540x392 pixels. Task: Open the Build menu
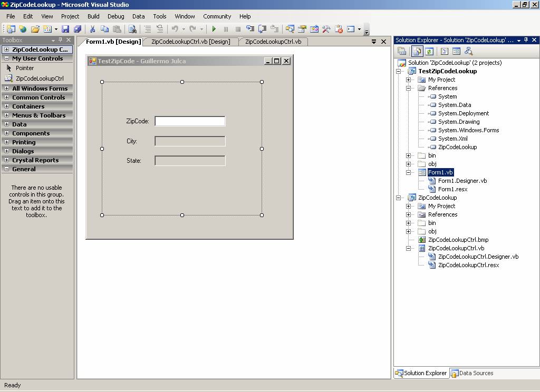coord(93,16)
